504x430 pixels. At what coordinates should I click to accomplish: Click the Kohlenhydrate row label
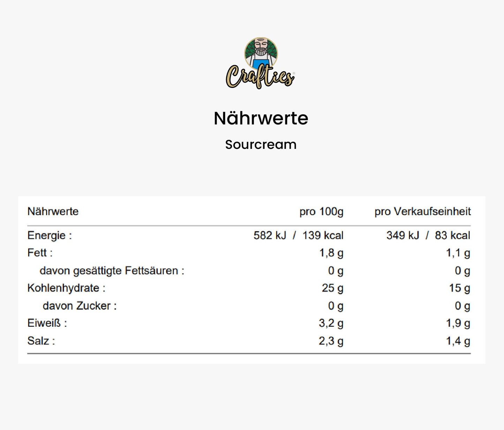(66, 288)
